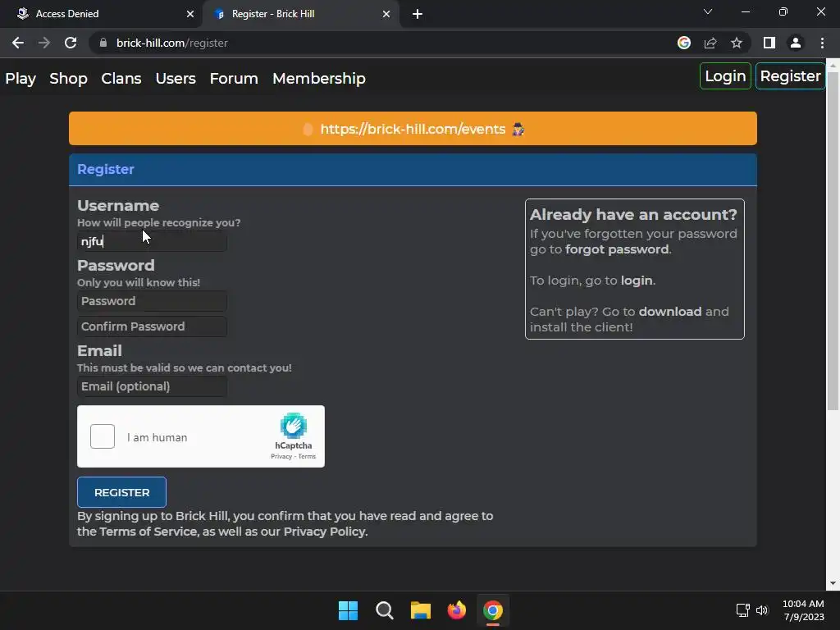Click the Register panel heading
840x630 pixels.
point(106,169)
